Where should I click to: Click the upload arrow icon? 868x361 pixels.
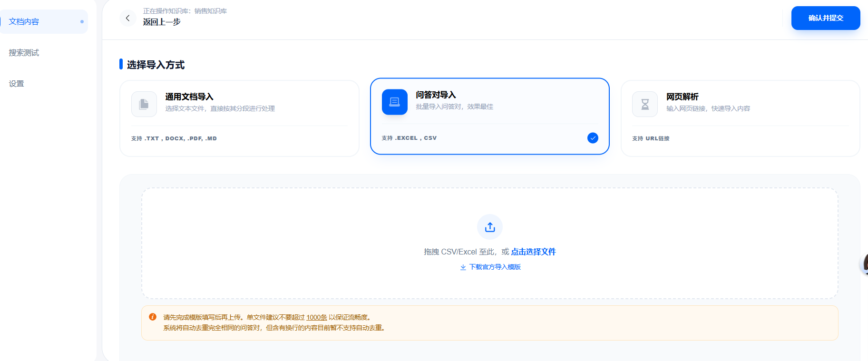pos(489,227)
